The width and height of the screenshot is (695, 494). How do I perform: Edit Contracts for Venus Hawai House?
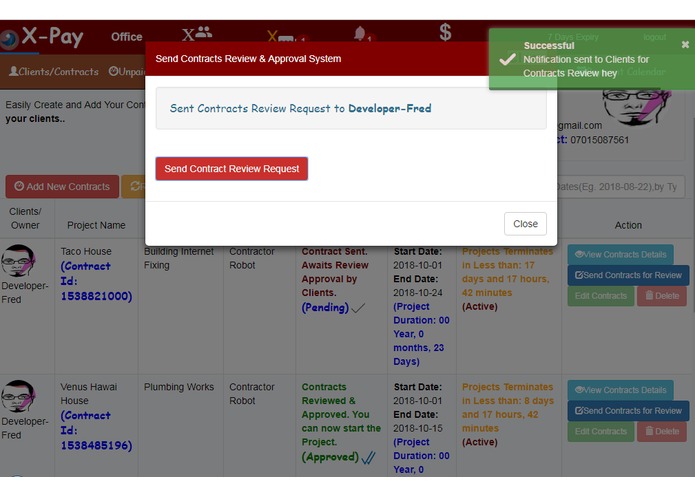(601, 432)
